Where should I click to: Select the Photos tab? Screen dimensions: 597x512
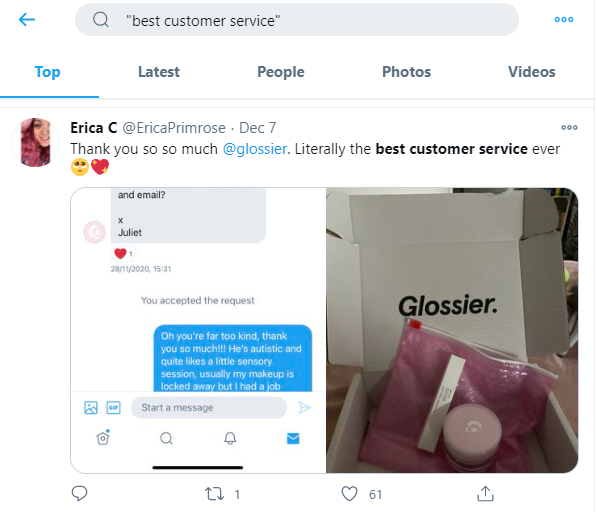click(x=406, y=72)
